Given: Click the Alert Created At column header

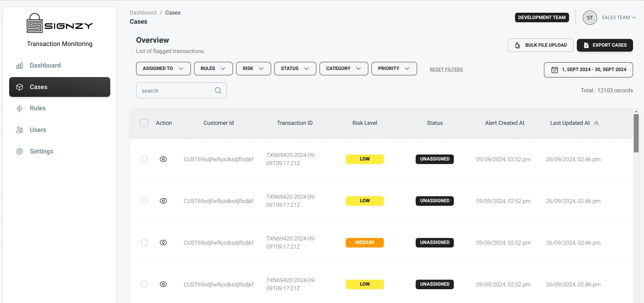Looking at the screenshot, I should (x=505, y=123).
